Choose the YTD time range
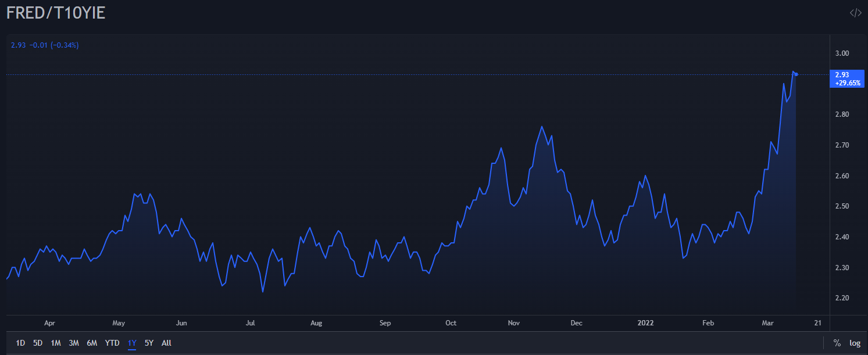This screenshot has height=355, width=868. pos(112,343)
